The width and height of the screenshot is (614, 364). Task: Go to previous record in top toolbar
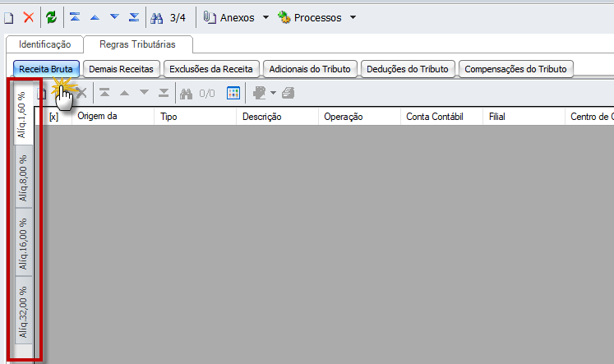(x=95, y=17)
